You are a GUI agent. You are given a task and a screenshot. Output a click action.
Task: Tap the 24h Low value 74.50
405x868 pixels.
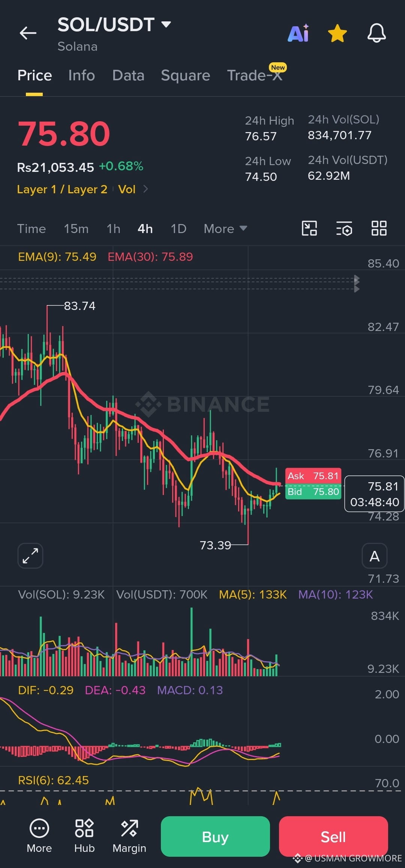pyautogui.click(x=261, y=177)
